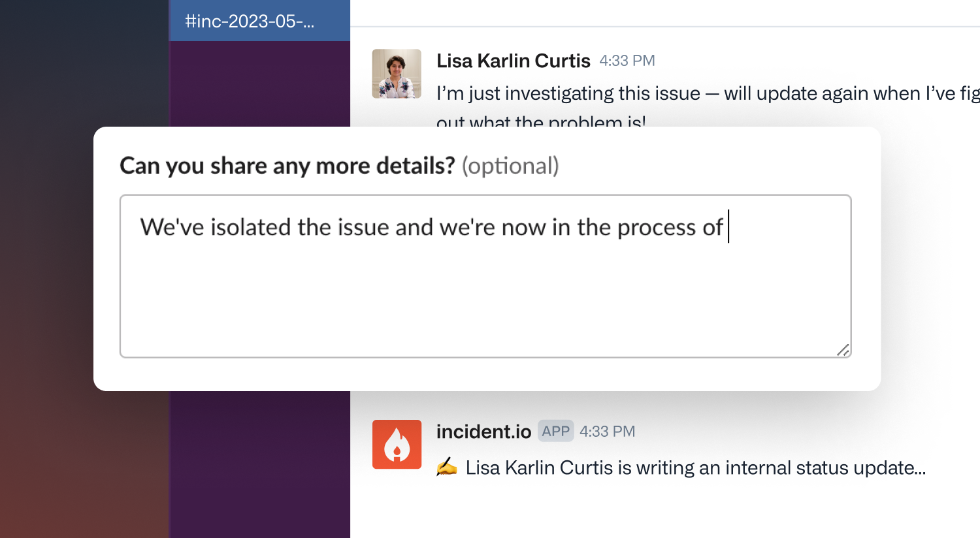Click the textarea resize handle icon
Viewport: 980px width, 538px height.
(x=843, y=350)
